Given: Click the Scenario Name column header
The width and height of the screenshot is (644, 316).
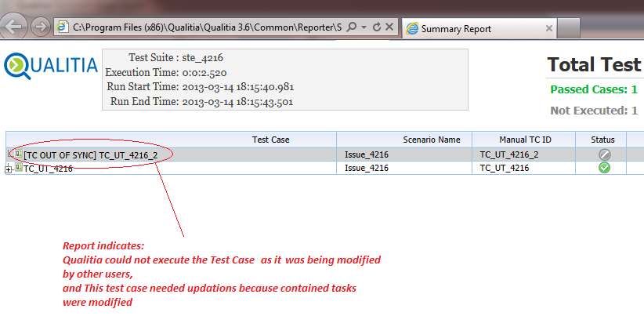Looking at the screenshot, I should (x=431, y=140).
